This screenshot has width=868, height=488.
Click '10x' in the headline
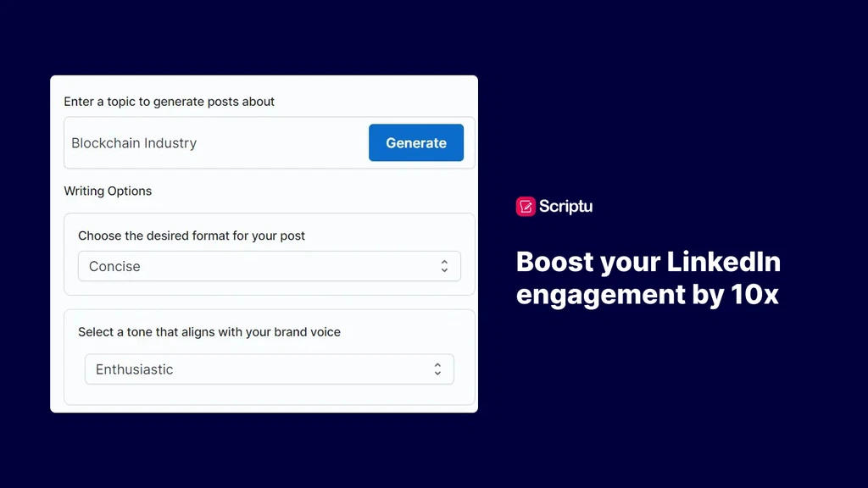coord(755,294)
